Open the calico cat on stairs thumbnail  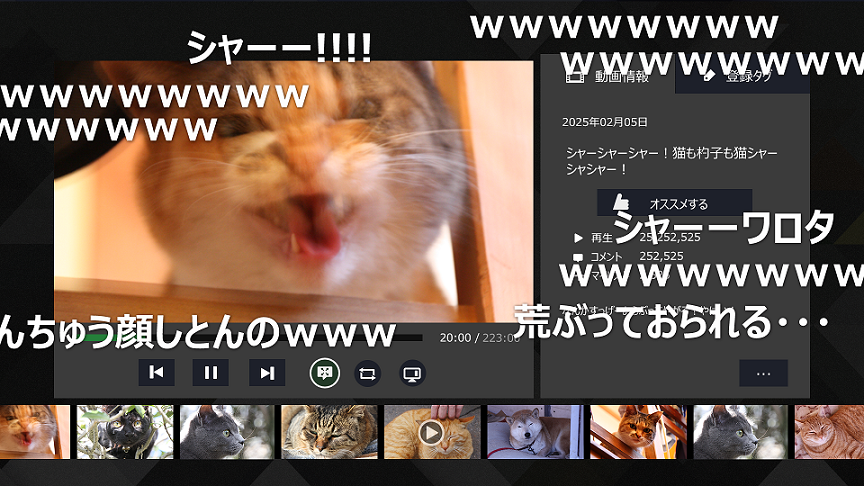pyautogui.click(x=638, y=432)
